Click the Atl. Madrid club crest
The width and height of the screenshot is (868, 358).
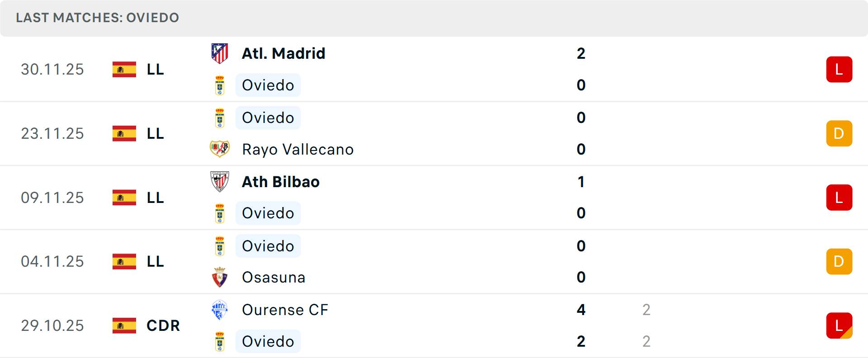click(220, 53)
